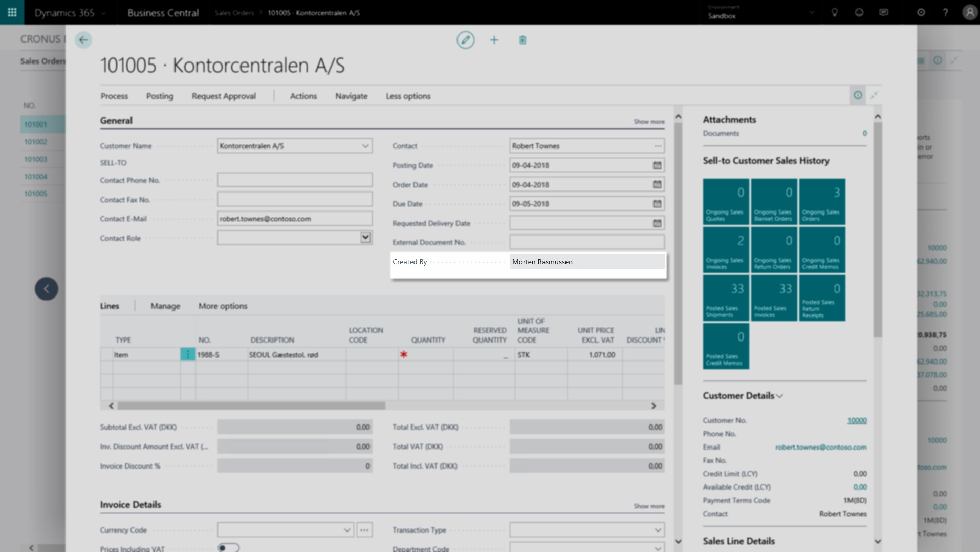This screenshot has width=980, height=552.
Task: Open Currency Code dropdown
Action: click(x=347, y=530)
